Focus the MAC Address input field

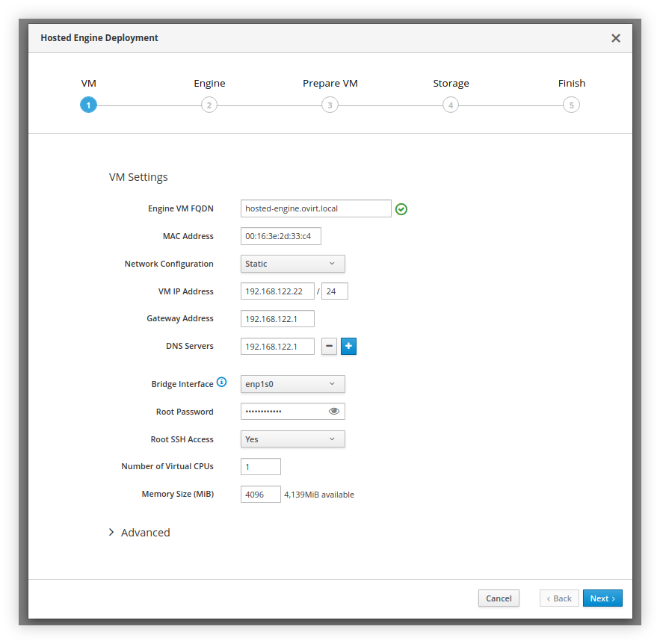[280, 237]
